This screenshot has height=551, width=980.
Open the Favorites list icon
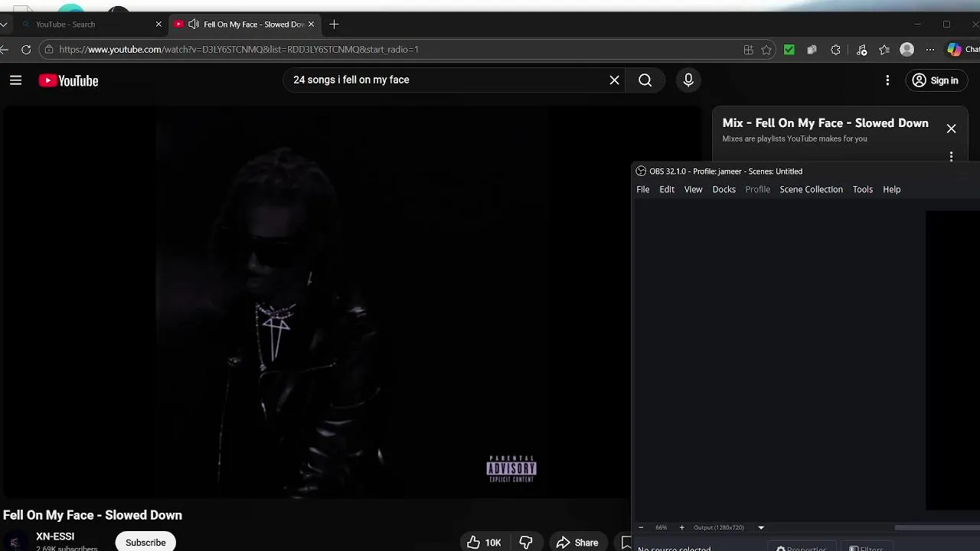click(884, 50)
